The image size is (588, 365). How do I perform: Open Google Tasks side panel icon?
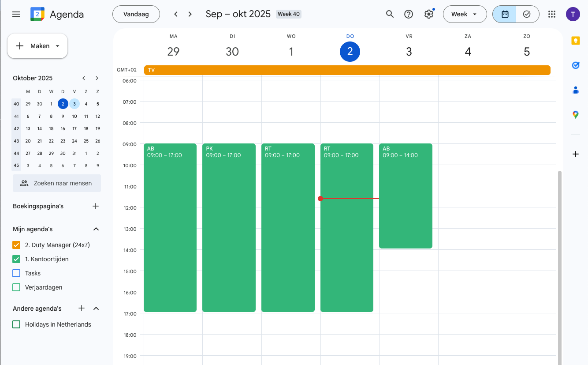coord(575,65)
